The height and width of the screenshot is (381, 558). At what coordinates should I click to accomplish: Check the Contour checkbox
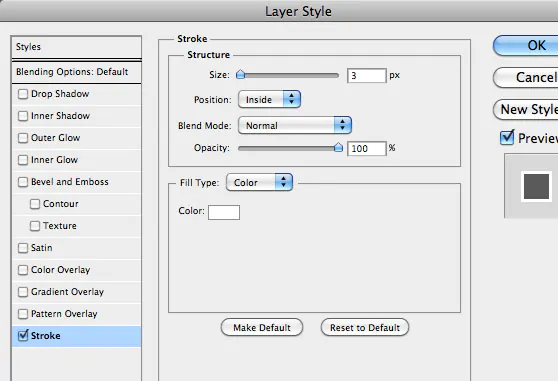click(x=35, y=204)
